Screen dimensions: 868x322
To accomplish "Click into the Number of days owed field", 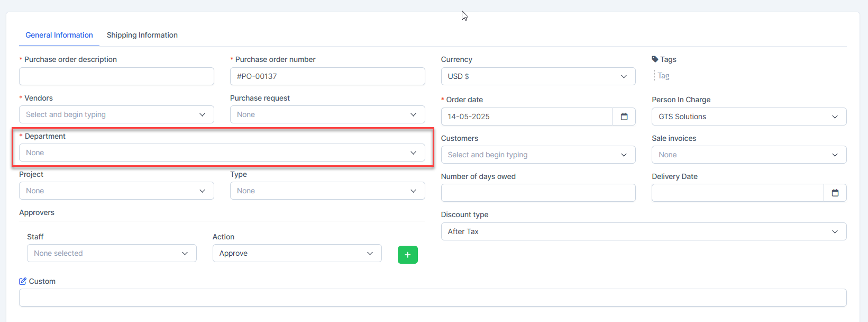I will 538,193.
